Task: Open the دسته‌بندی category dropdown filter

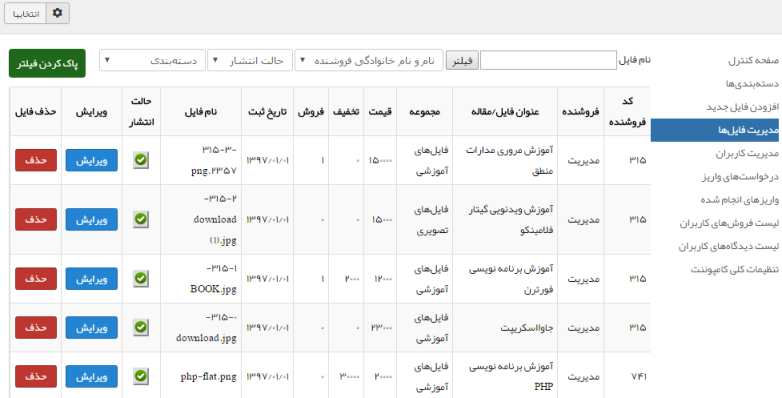Action: pyautogui.click(x=152, y=60)
